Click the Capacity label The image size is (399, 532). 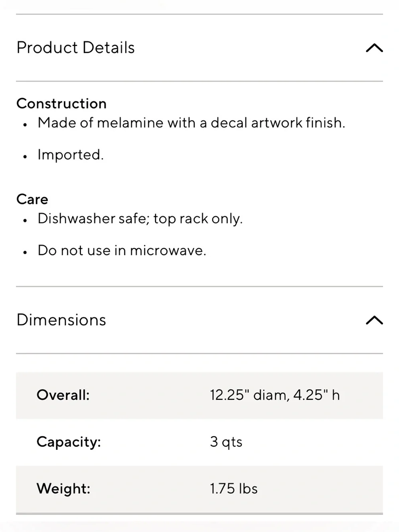pos(69,442)
